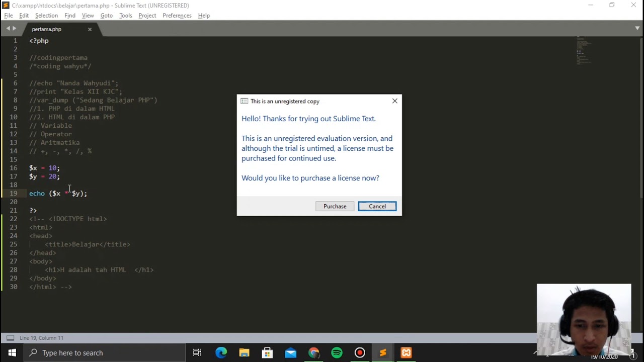This screenshot has width=644, height=362.
Task: Click the "// +, -, *, /, %" comment line
Action: click(x=60, y=151)
